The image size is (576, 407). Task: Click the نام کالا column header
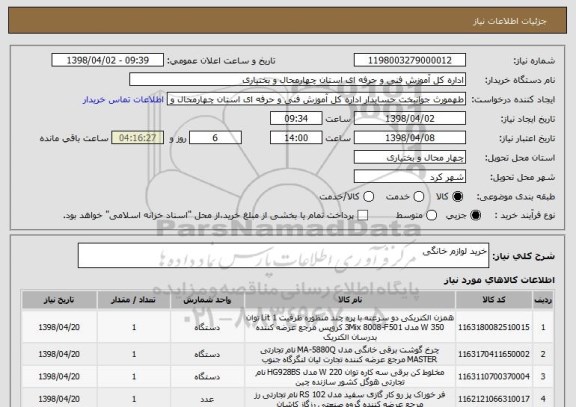tap(350, 300)
